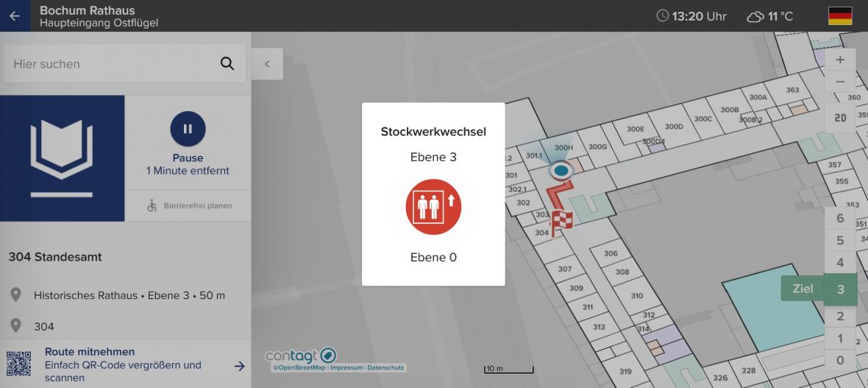The width and height of the screenshot is (868, 388).
Task: Click the back arrow in header
Action: point(15,15)
